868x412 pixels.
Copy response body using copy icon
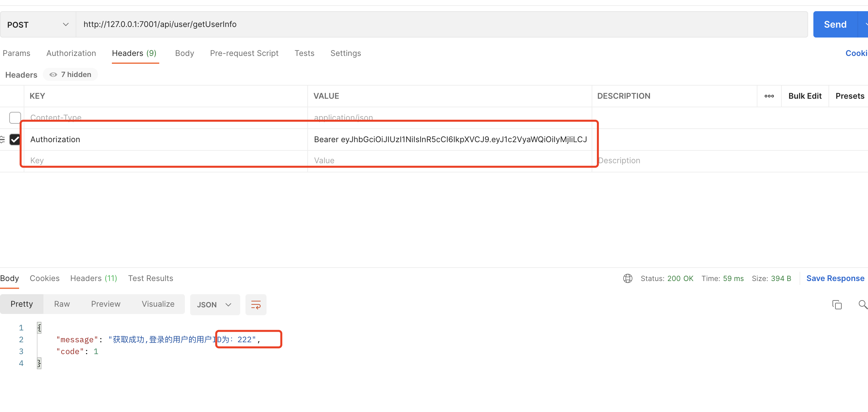(x=837, y=304)
